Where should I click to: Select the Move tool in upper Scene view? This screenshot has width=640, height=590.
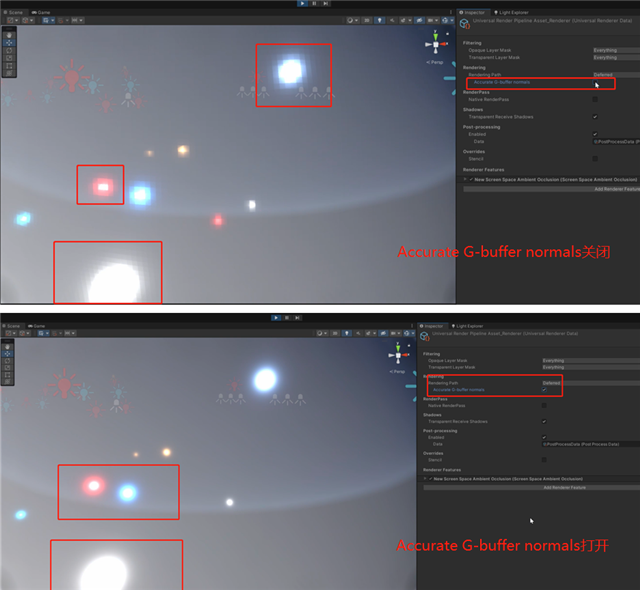(9, 43)
